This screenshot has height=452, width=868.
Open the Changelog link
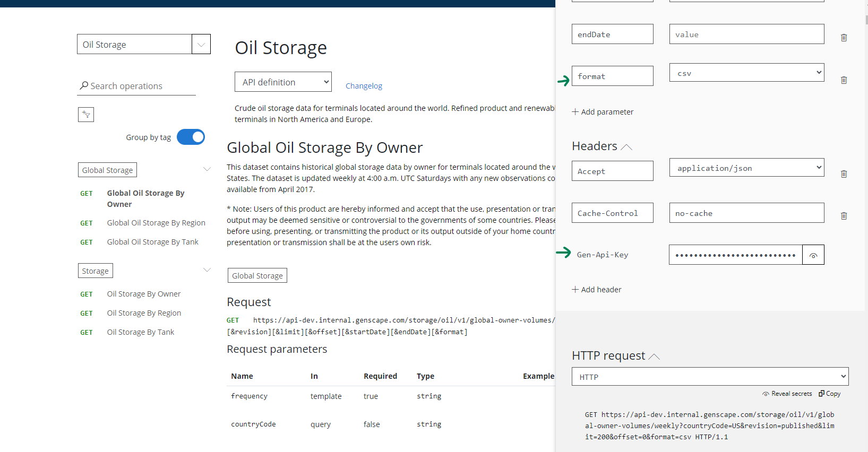coord(364,86)
